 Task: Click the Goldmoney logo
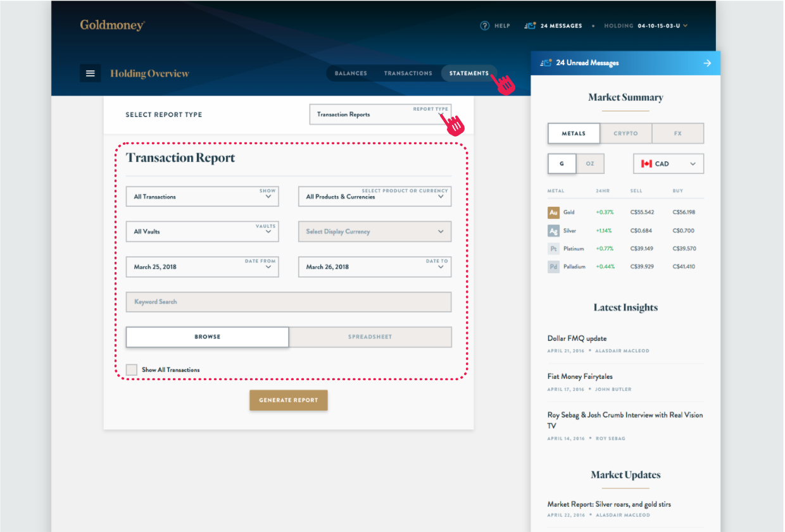(x=113, y=25)
